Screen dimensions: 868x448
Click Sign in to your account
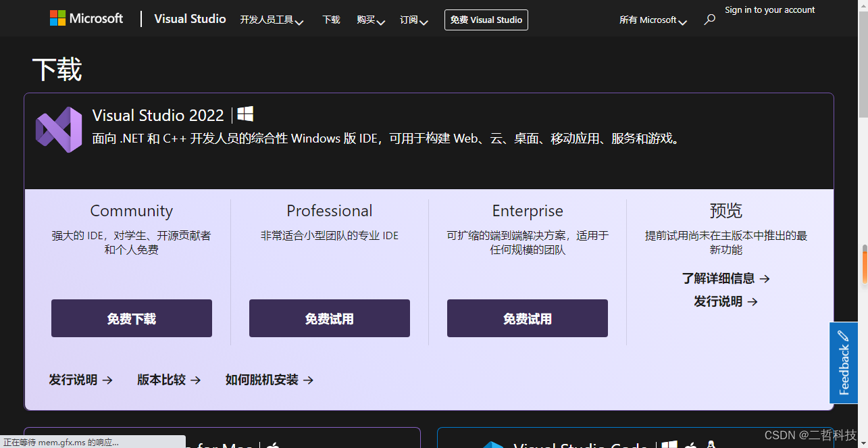(x=769, y=10)
